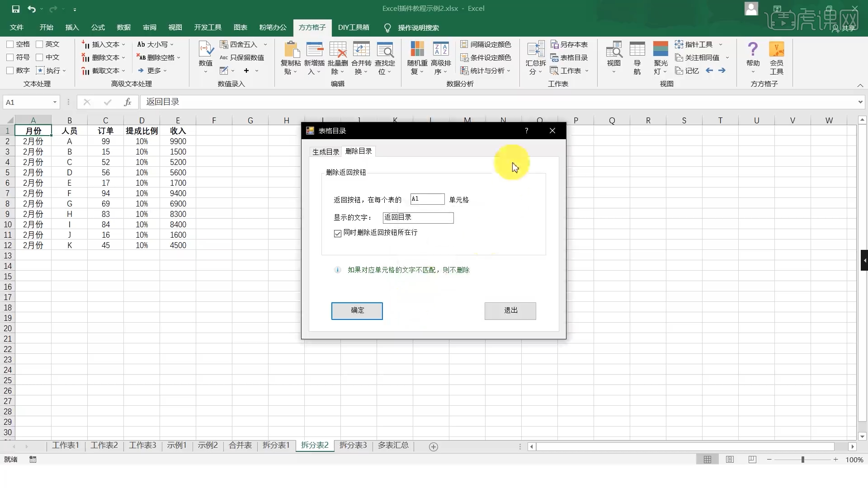This screenshot has height=488, width=868.
Task: Click the 关注相同值 icon
Action: point(679,57)
